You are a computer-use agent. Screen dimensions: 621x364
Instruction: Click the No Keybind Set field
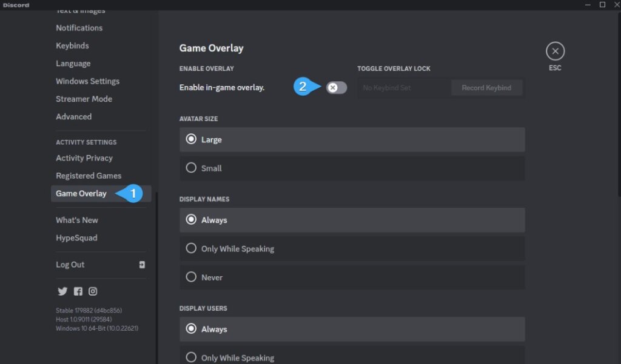tap(404, 88)
